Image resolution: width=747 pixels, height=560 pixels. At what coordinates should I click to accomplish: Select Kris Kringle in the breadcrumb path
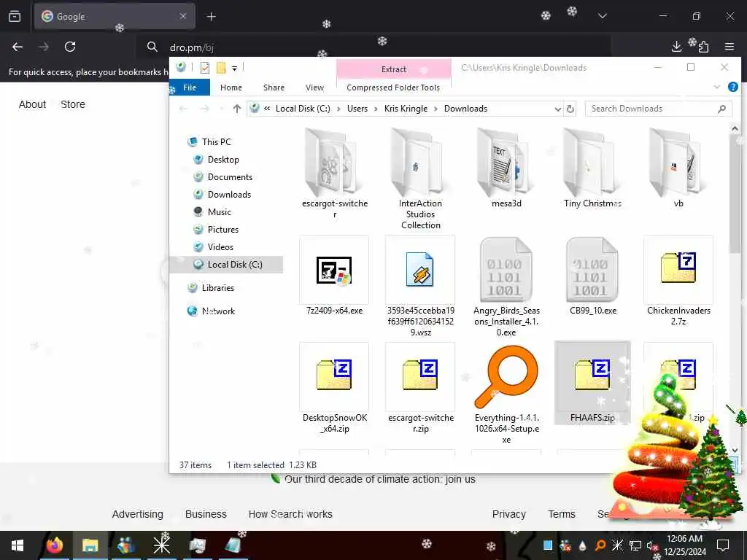(406, 109)
